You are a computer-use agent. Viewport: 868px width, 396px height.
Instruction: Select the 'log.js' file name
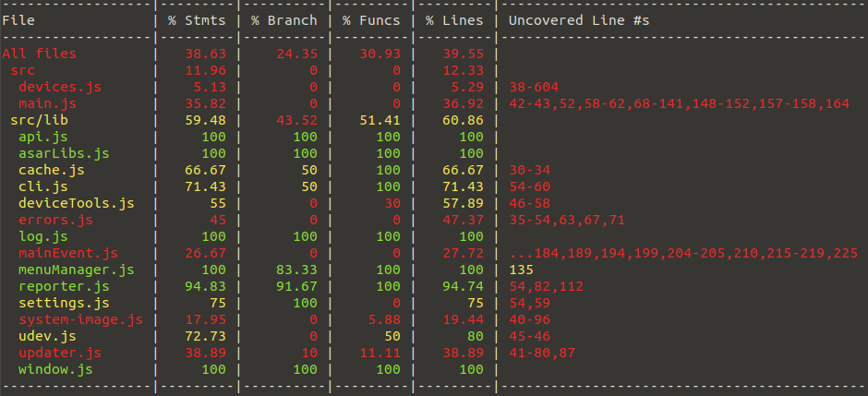pyautogui.click(x=43, y=236)
